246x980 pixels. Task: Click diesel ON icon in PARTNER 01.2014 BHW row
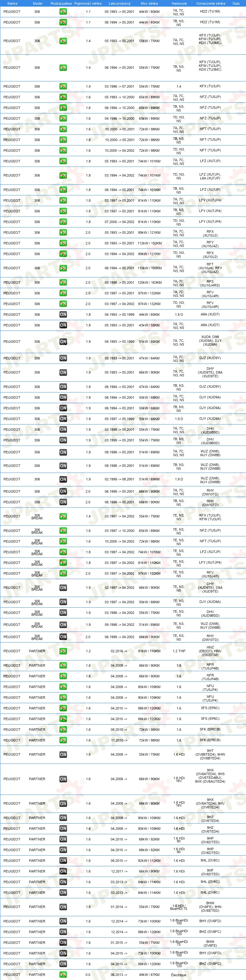click(x=63, y=907)
